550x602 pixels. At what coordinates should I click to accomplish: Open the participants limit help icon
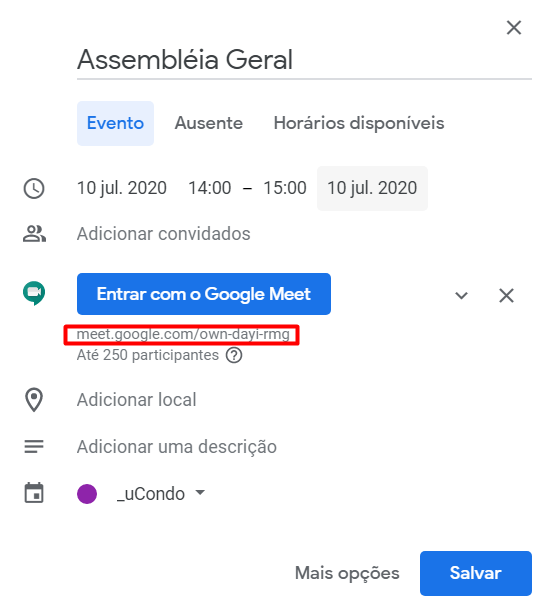tap(234, 355)
